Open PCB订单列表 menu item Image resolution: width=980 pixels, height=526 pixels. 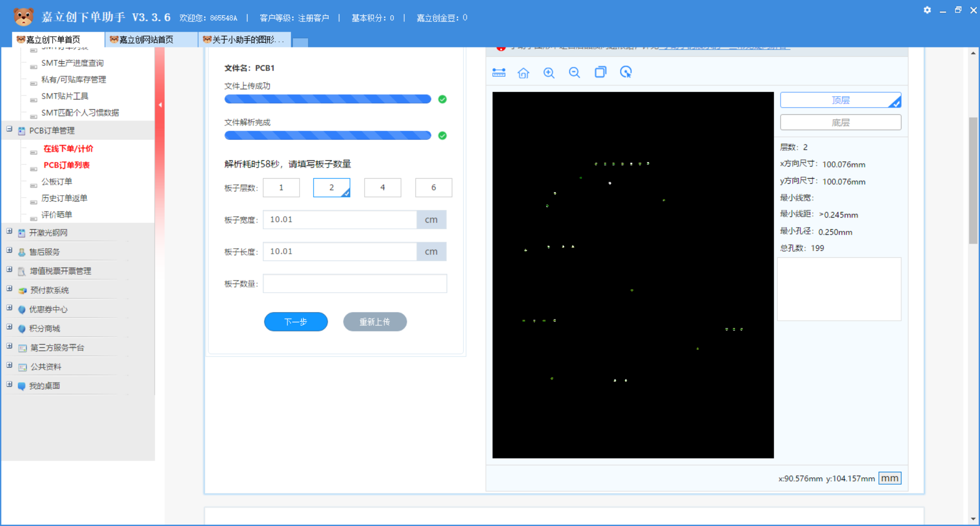(66, 165)
